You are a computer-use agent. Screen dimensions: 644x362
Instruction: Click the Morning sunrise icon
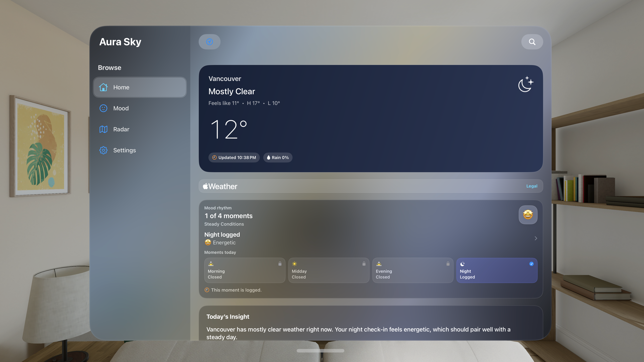pos(211,264)
